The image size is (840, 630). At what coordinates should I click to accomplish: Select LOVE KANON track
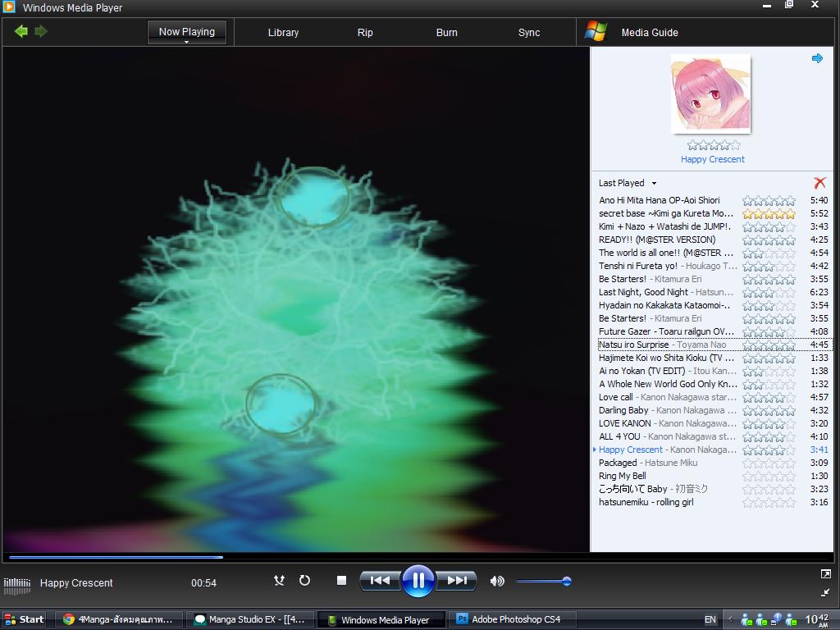713,423
